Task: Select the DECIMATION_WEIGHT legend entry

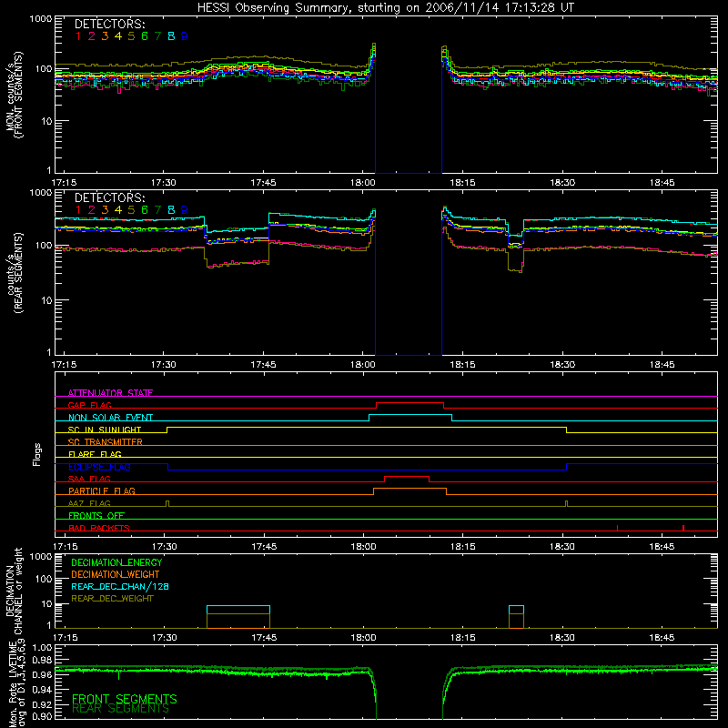Action: point(116,574)
